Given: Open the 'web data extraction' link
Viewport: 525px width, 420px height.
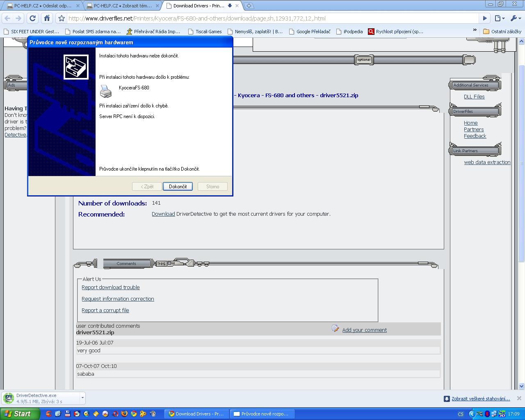Looking at the screenshot, I should [487, 162].
